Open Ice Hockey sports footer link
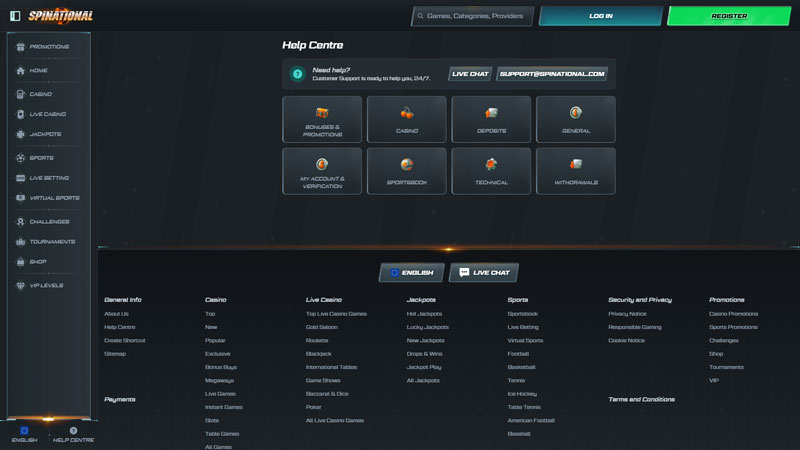Viewport: 800px width, 450px height. (x=522, y=393)
